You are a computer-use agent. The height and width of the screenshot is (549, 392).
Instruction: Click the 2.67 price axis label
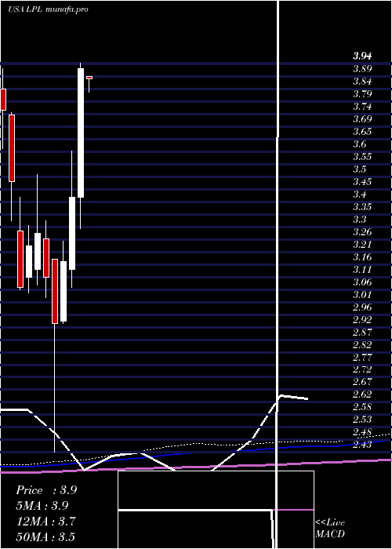(x=362, y=383)
